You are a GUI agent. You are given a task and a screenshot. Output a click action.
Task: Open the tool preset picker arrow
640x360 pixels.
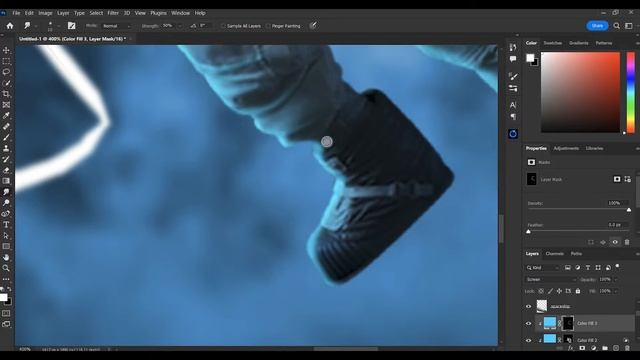click(36, 26)
